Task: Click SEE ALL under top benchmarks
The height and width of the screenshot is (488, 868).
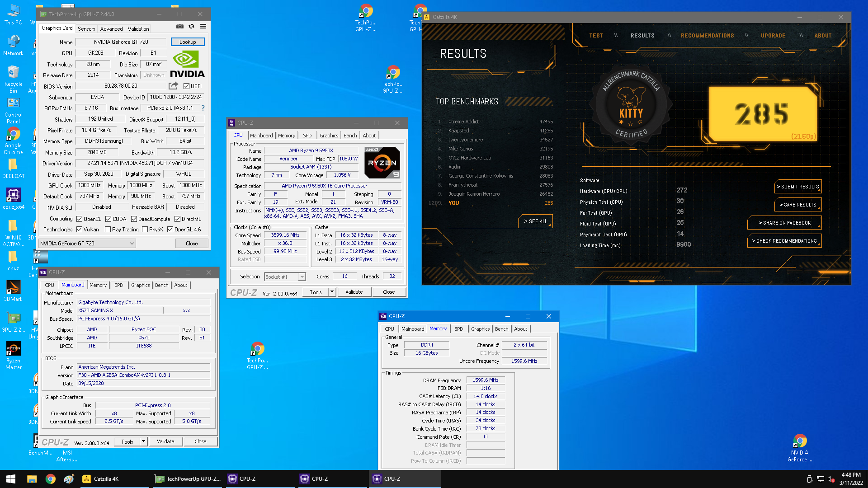Action: click(x=535, y=221)
